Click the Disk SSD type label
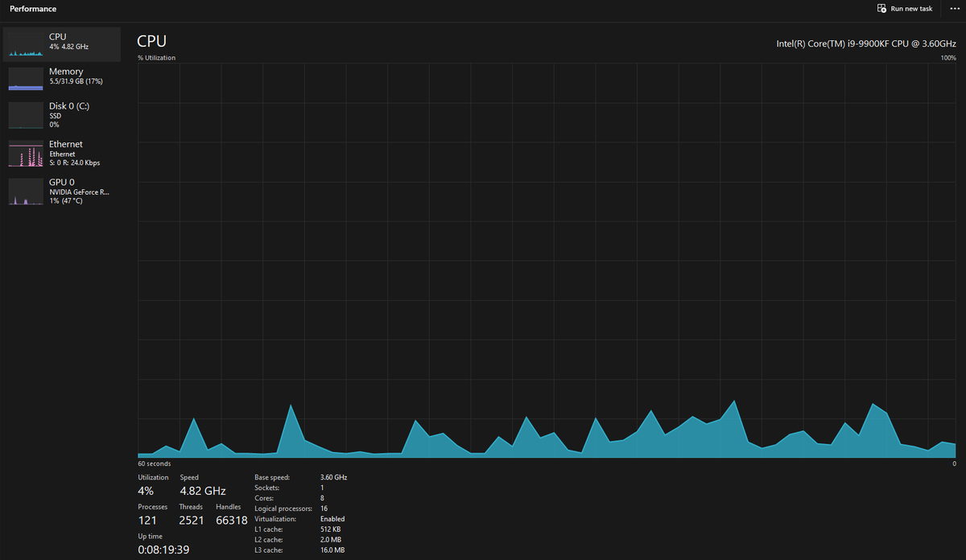Screen dimensions: 966x560 point(55,116)
